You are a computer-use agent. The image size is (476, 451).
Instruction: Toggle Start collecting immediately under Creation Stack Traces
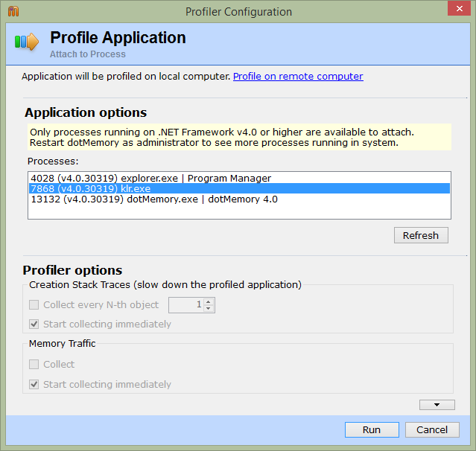click(34, 324)
